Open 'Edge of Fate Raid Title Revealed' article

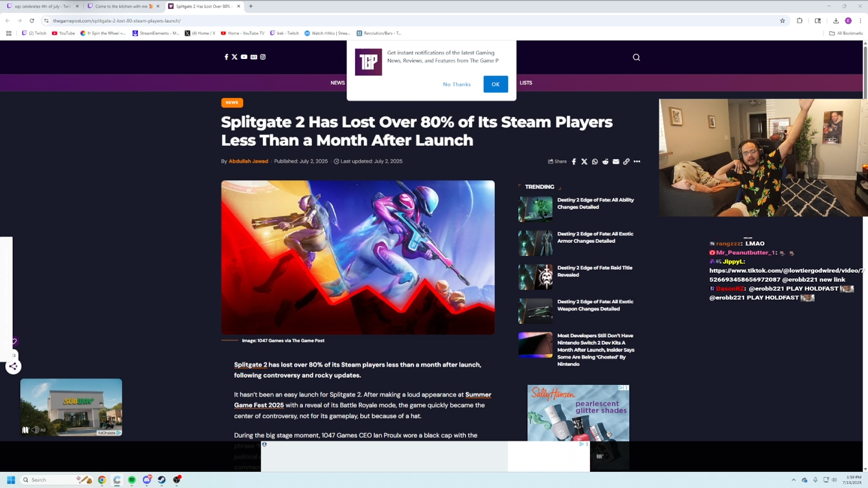click(595, 271)
